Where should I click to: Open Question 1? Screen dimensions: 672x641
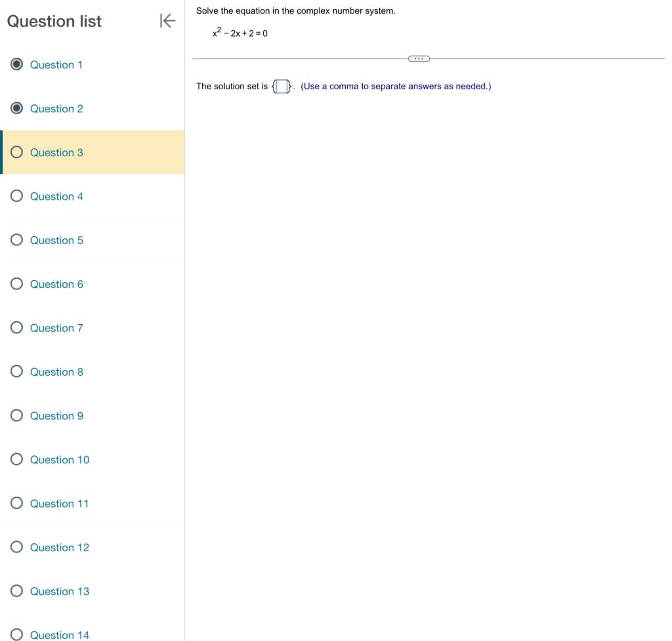point(56,64)
